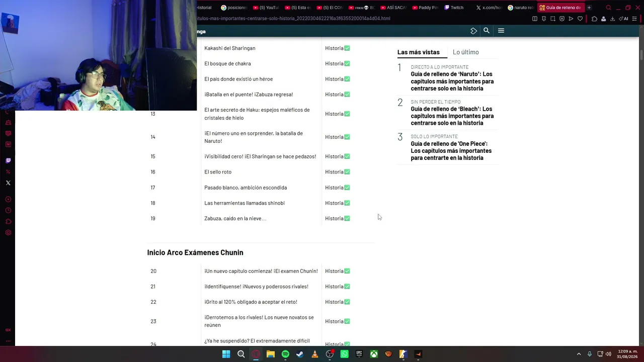The image size is (644, 362).
Task: Click the diamond tag icon in site header
Action: [473, 31]
